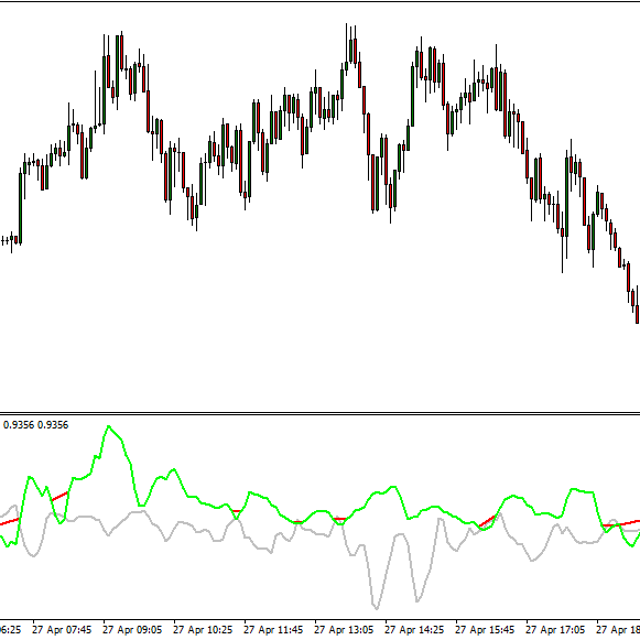Viewport: 640px width, 640px height.
Task: Click the separator between chart and indicator window
Action: [320, 411]
